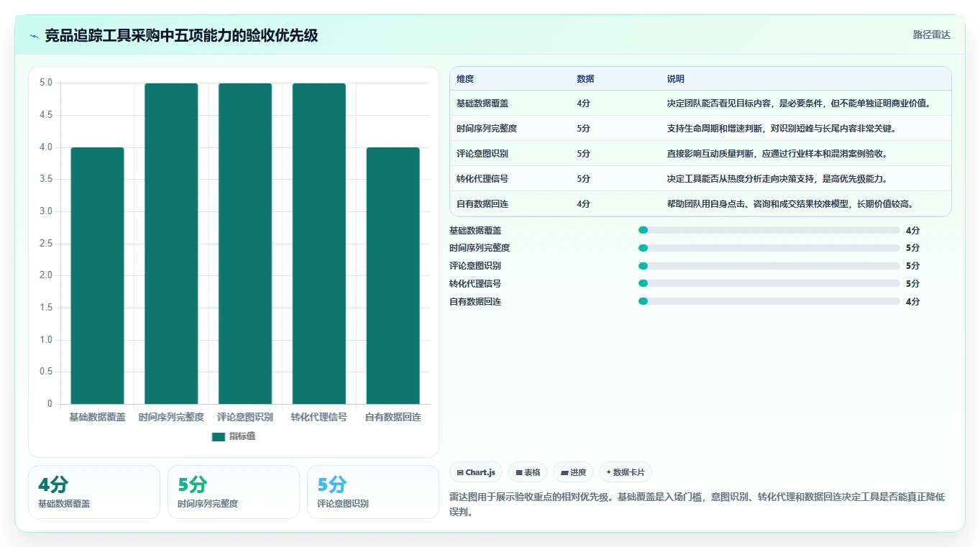Click the 评论意图识别 progress bar

click(769, 266)
